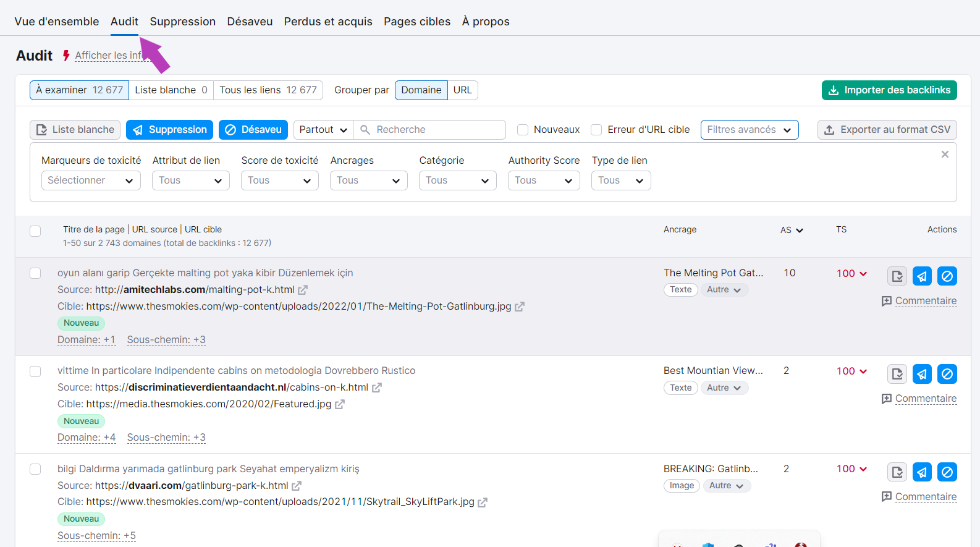Open the Pages cibles tab
The height and width of the screenshot is (547, 980).
[417, 22]
